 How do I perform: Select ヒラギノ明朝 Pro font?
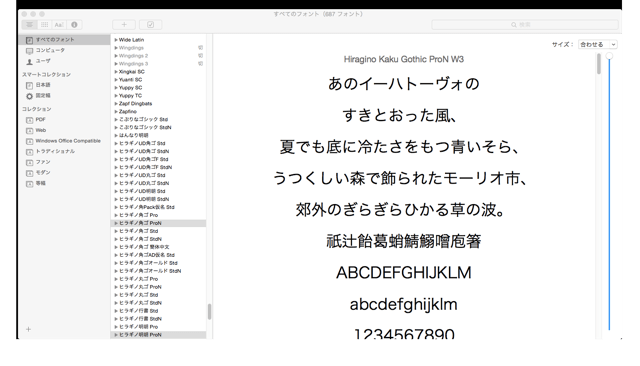[x=138, y=327]
